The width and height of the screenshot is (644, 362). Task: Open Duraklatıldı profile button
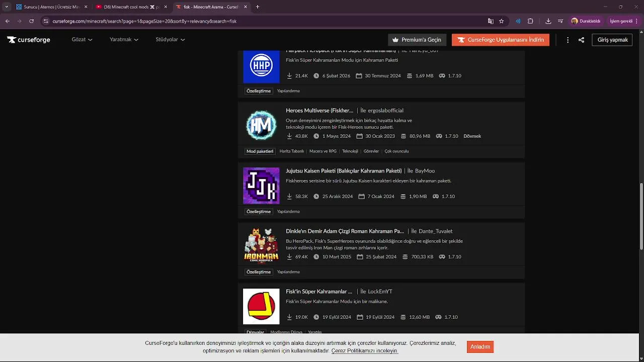pos(586,21)
